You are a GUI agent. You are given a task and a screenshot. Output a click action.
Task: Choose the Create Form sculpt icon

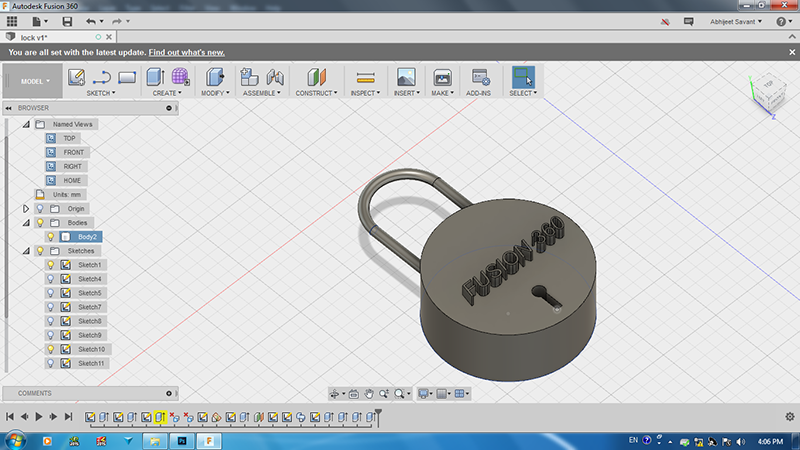[180, 77]
